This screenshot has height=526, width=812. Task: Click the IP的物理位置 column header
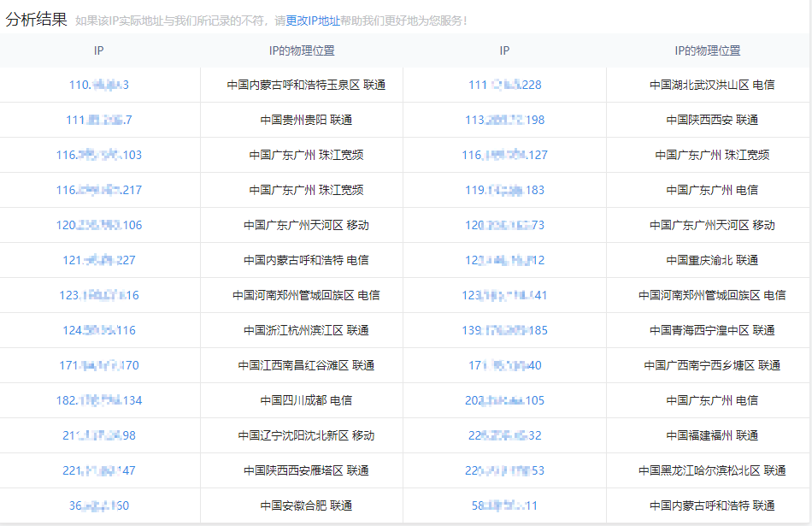tap(301, 50)
